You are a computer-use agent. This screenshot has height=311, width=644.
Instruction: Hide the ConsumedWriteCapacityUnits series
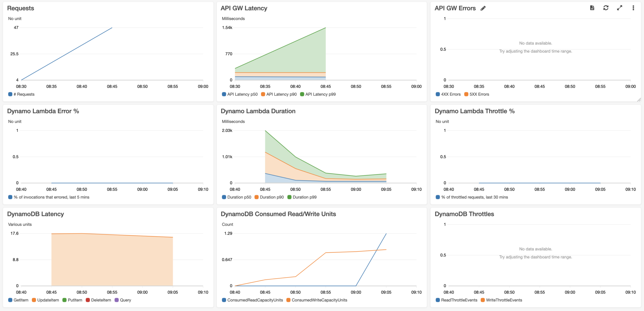[x=319, y=300]
